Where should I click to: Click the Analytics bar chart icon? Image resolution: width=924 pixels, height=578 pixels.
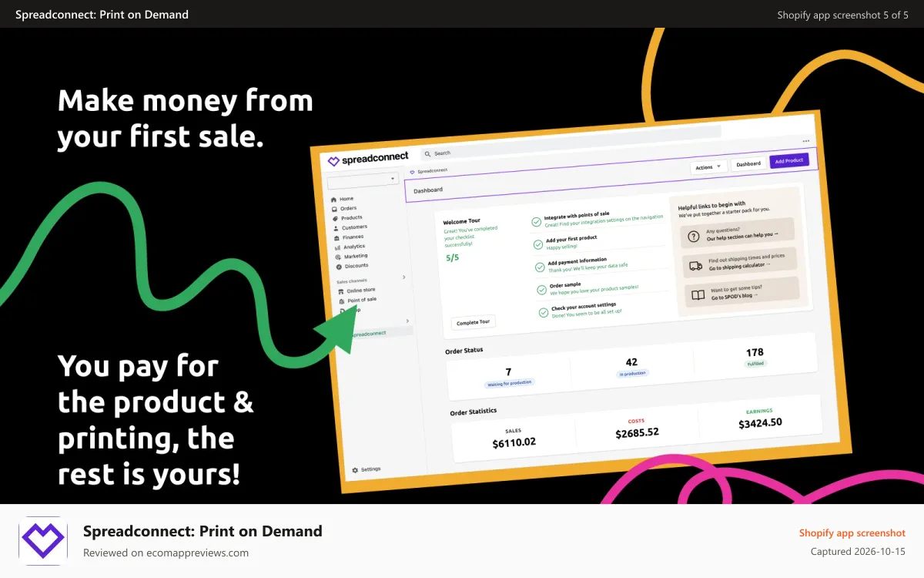(337, 247)
